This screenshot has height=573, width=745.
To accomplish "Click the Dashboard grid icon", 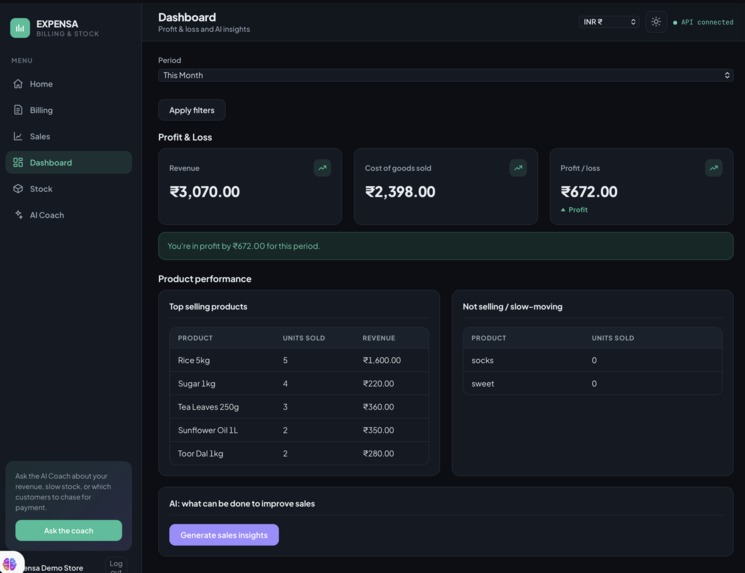I will tap(18, 162).
